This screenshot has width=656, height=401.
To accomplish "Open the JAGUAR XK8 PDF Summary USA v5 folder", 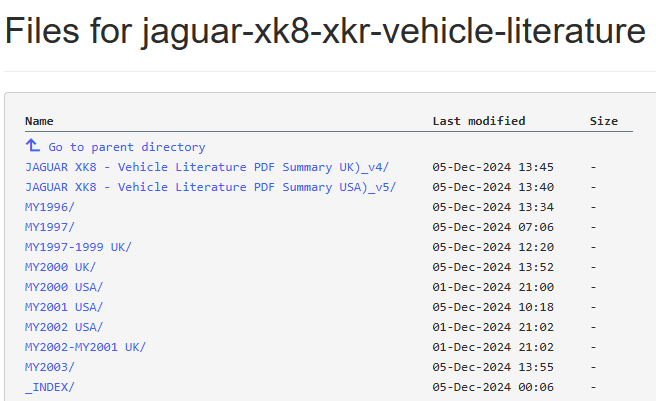I will [210, 187].
